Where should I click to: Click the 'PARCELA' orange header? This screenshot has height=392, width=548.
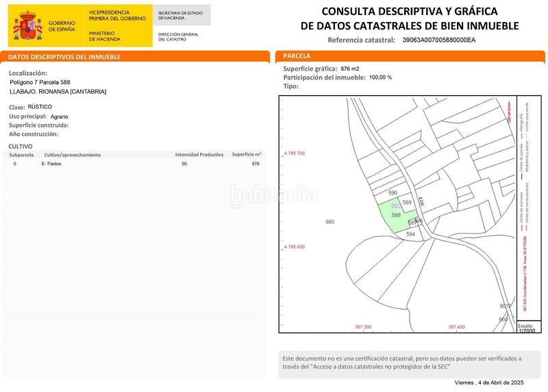(297, 56)
